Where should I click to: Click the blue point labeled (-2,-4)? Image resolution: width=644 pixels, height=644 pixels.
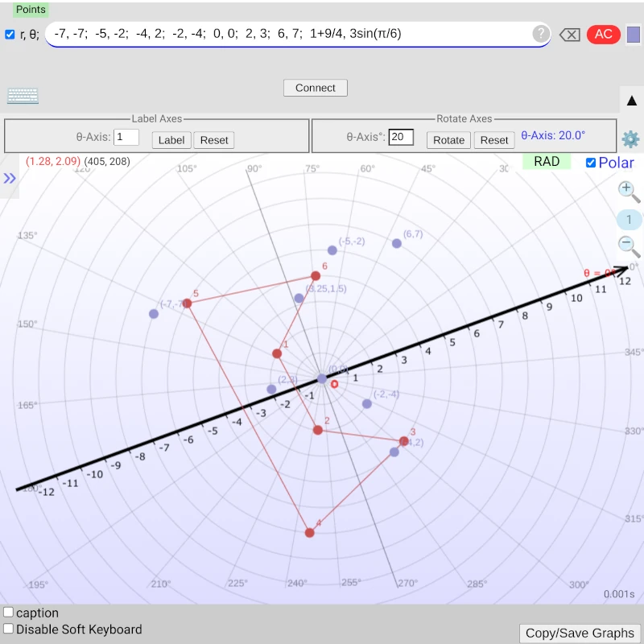pos(367,404)
